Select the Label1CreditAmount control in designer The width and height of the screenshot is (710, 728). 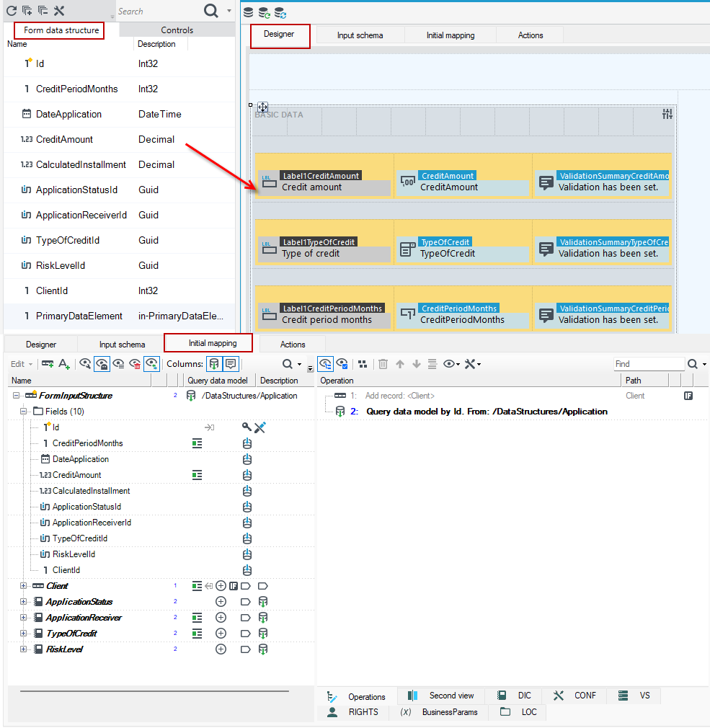324,182
